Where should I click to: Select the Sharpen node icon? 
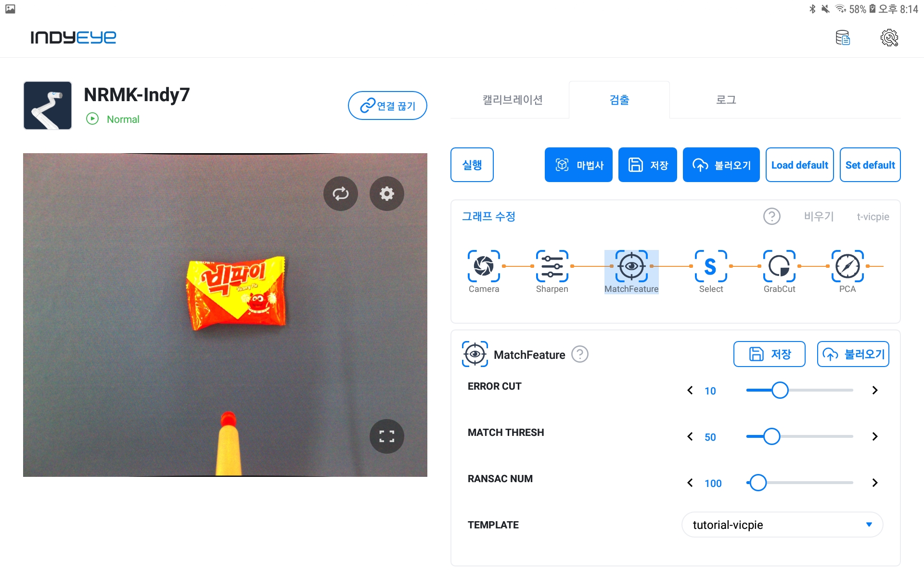(552, 266)
